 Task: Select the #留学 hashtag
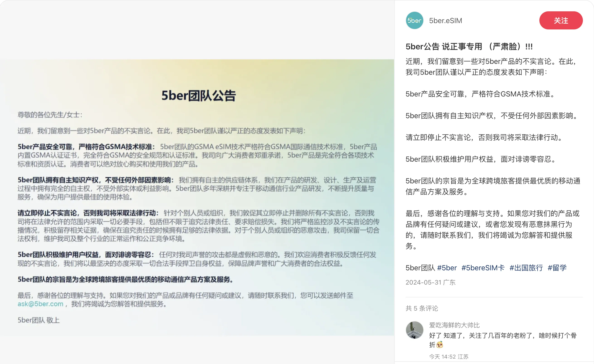click(557, 268)
